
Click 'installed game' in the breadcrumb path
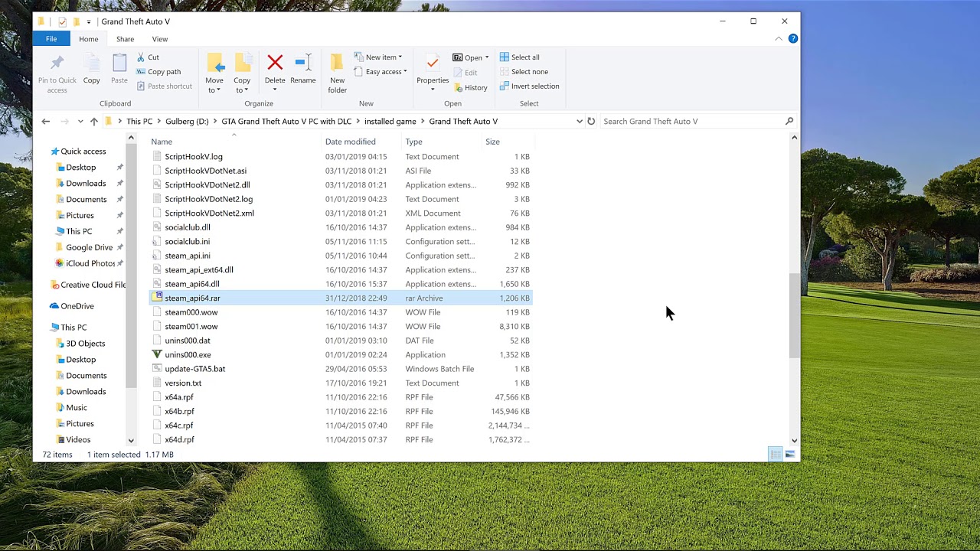pyautogui.click(x=390, y=121)
